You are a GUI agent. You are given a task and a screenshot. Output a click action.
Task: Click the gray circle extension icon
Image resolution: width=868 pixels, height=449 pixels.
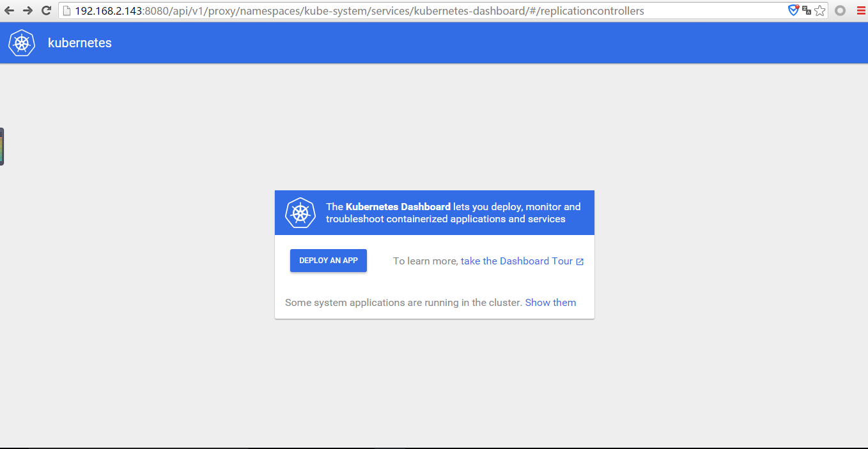tap(839, 10)
